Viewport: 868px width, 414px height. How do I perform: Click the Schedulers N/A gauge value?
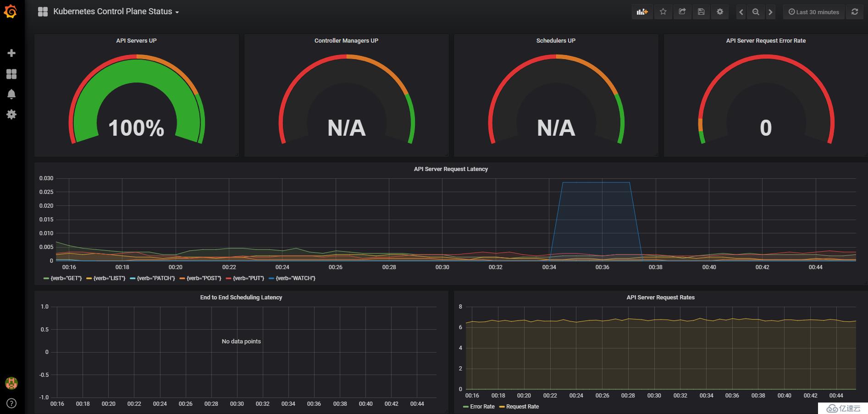pos(556,128)
